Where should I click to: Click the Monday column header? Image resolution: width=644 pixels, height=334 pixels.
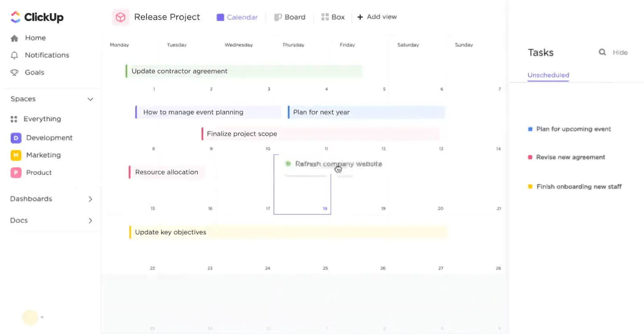(120, 45)
